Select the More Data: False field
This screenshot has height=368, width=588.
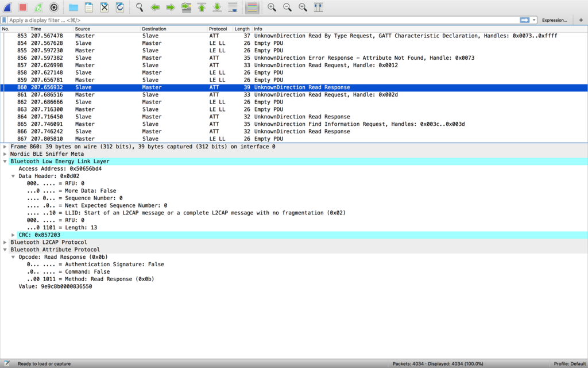click(x=71, y=191)
